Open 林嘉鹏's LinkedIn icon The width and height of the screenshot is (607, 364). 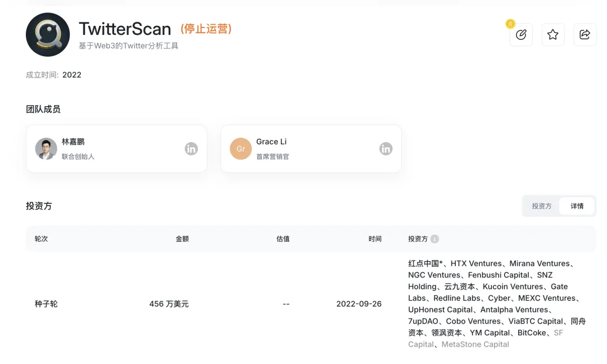coord(191,149)
